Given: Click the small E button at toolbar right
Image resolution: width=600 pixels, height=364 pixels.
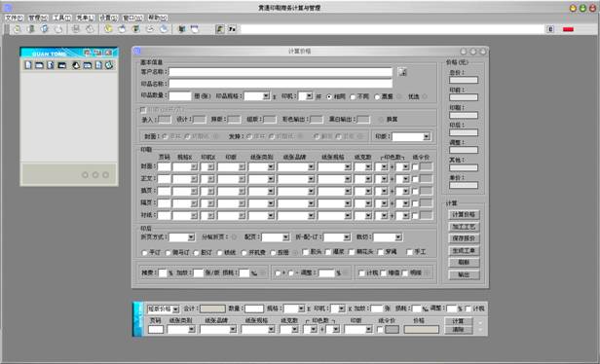Looking at the screenshot, I should 550,29.
